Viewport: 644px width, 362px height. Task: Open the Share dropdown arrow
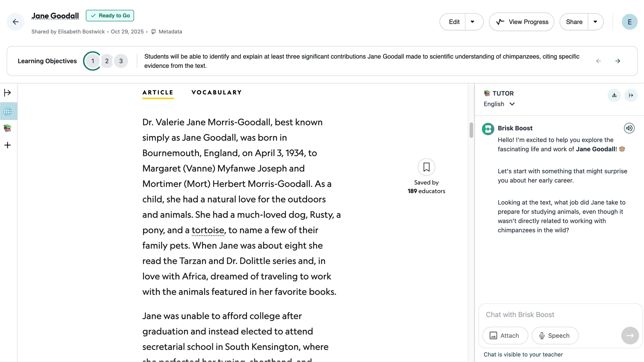pos(595,22)
